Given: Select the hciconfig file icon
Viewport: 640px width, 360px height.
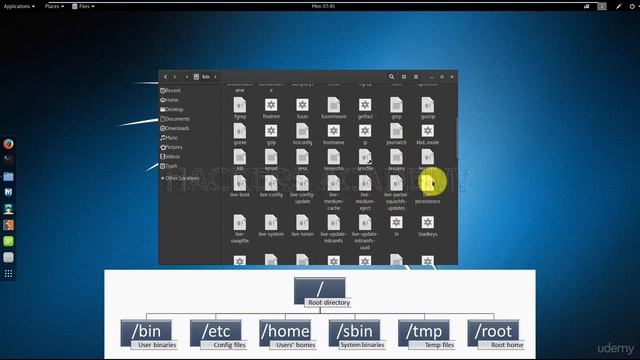Looking at the screenshot, I should pyautogui.click(x=302, y=131).
